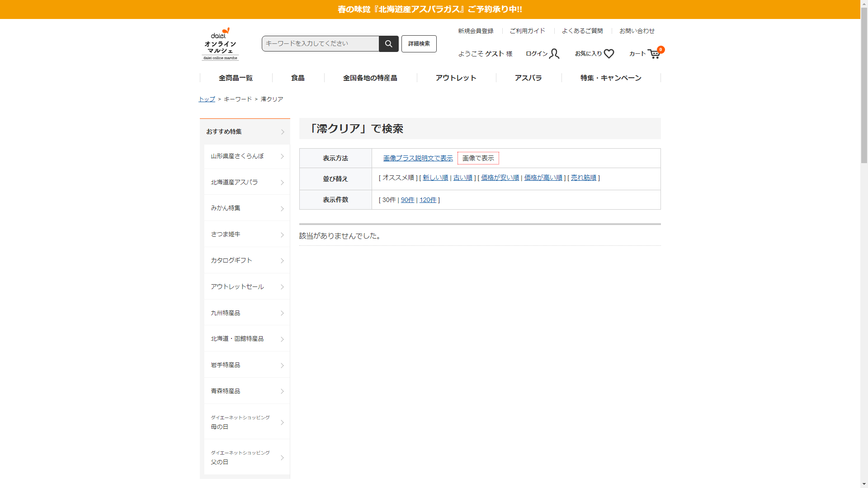Image resolution: width=868 pixels, height=488 pixels.
Task: Expand the 北海道産アスパラ sidebar item
Action: tap(282, 183)
